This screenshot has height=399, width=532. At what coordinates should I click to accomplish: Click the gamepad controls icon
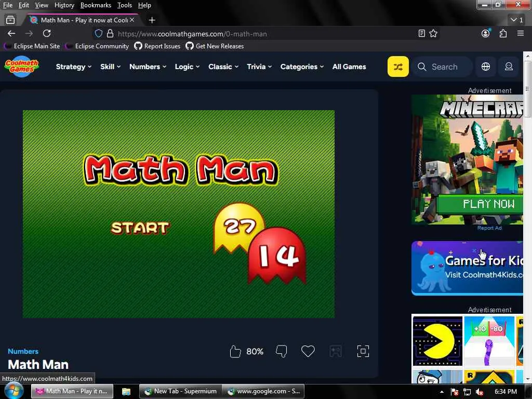pyautogui.click(x=336, y=351)
